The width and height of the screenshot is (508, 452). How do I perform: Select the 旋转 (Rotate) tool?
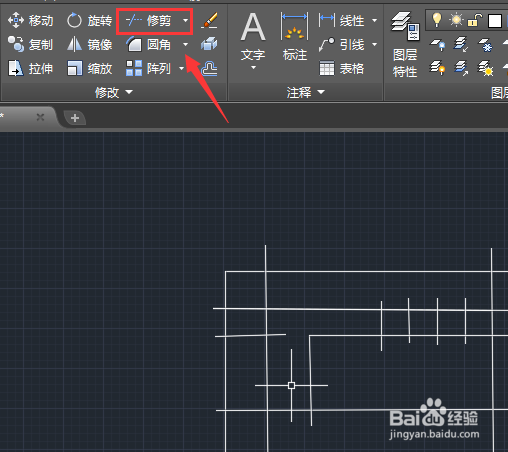89,21
